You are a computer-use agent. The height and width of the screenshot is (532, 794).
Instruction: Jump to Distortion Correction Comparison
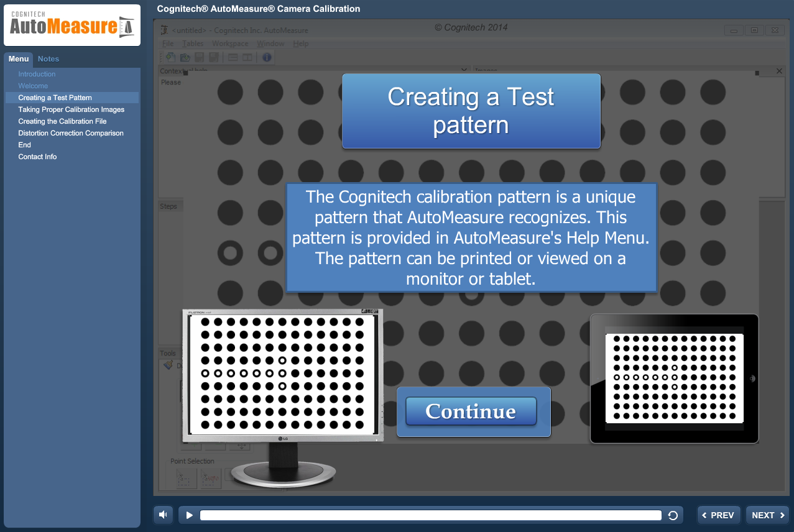(x=71, y=133)
